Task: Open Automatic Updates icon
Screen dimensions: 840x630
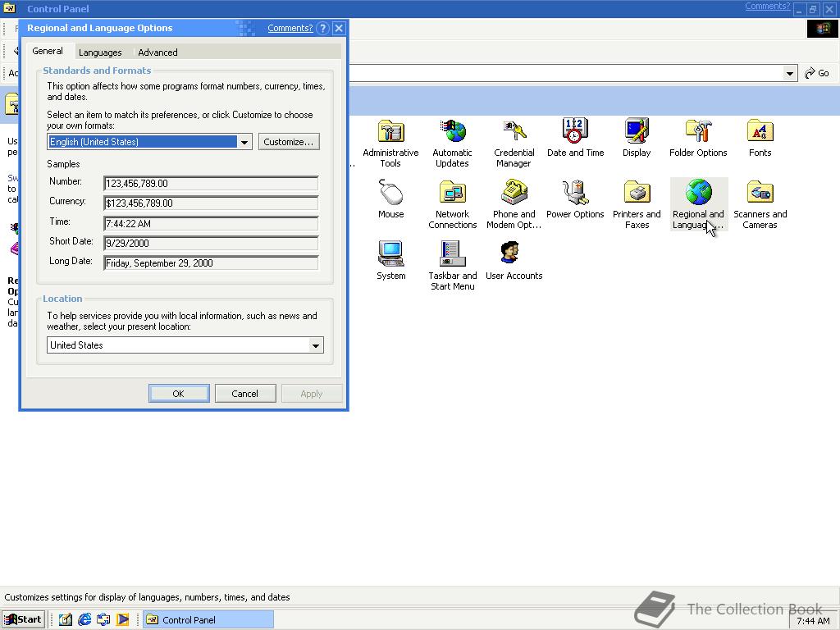Action: click(452, 131)
